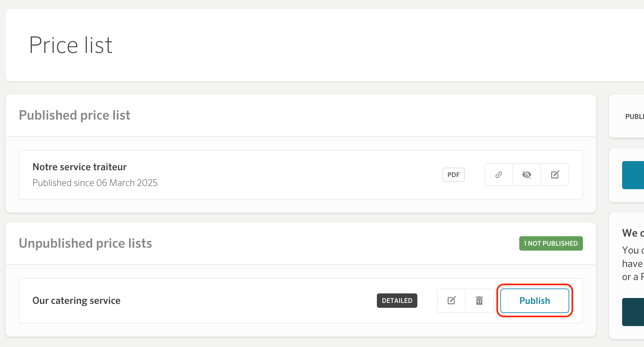Click Unpublished price lists heading
Screen dimensions: 644x347
tap(85, 243)
